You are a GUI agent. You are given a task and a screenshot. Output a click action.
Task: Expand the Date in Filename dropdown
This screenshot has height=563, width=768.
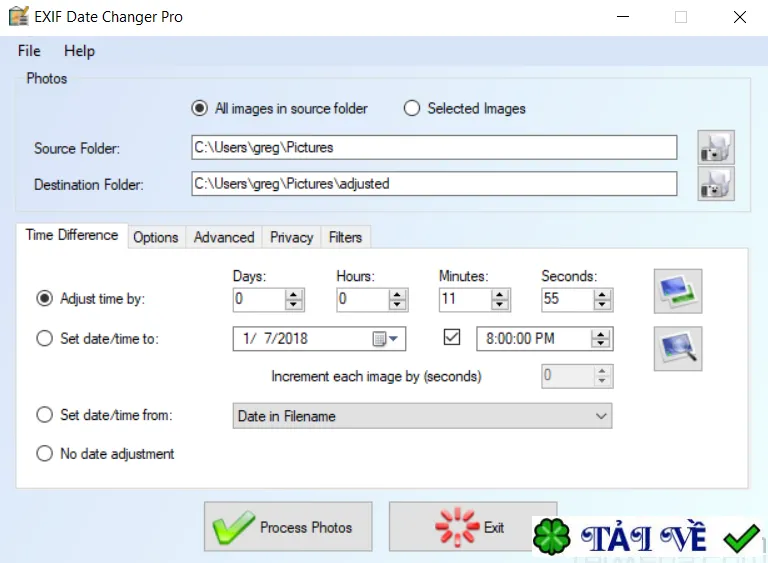click(x=601, y=416)
